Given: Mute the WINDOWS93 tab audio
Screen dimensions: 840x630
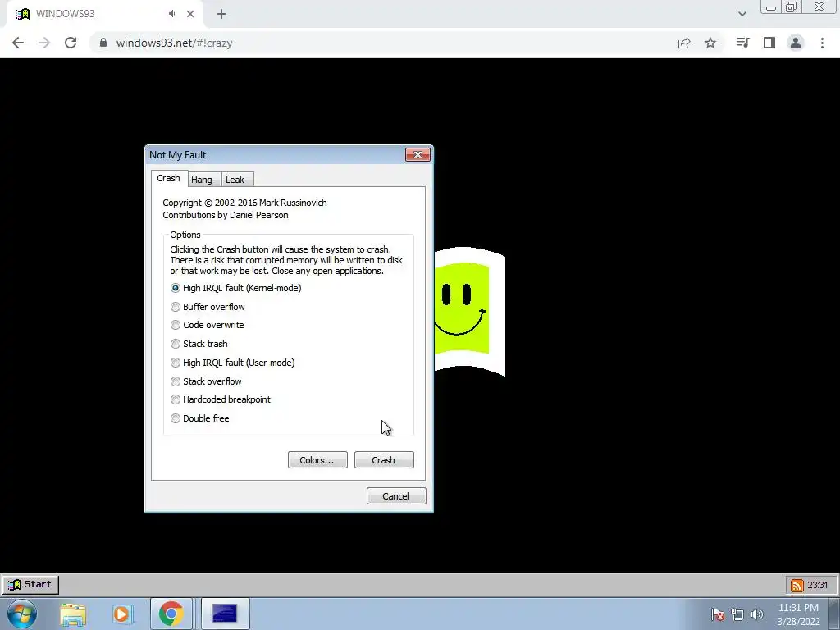Looking at the screenshot, I should click(172, 14).
